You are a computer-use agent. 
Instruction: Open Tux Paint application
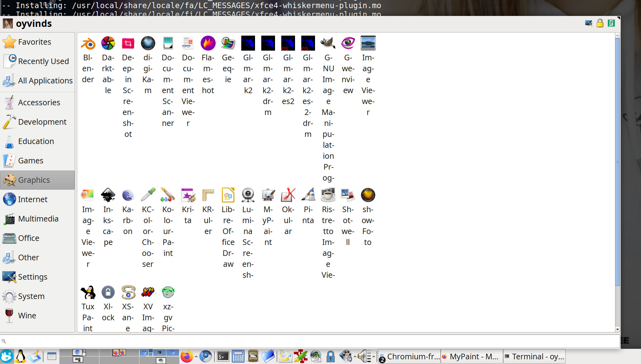pyautogui.click(x=88, y=293)
